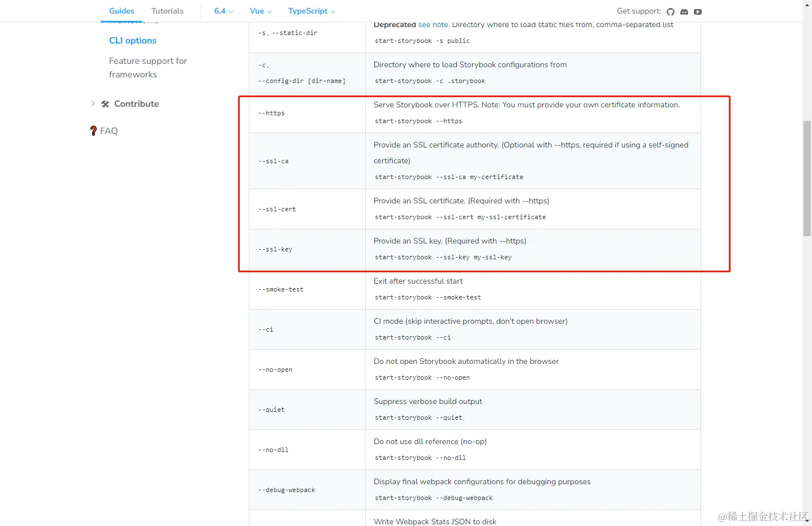Image resolution: width=812 pixels, height=526 pixels.
Task: Open the TypeScript language dropdown
Action: (x=312, y=11)
